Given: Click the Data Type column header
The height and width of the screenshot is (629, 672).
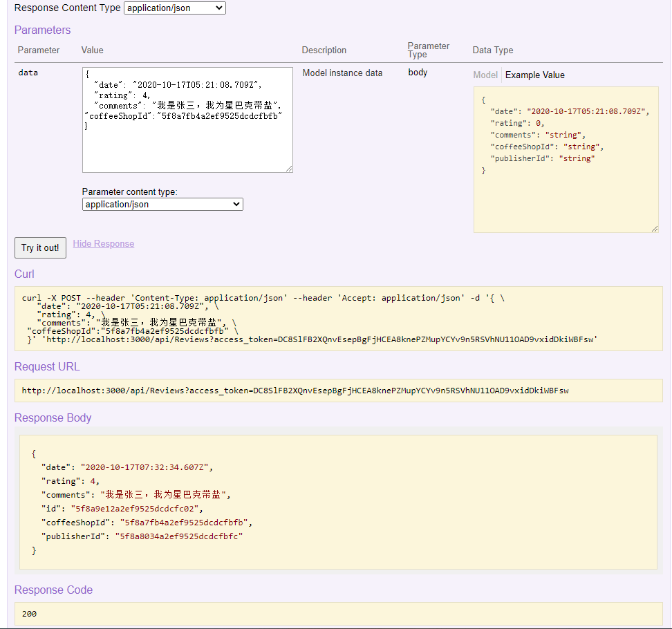Looking at the screenshot, I should click(492, 50).
